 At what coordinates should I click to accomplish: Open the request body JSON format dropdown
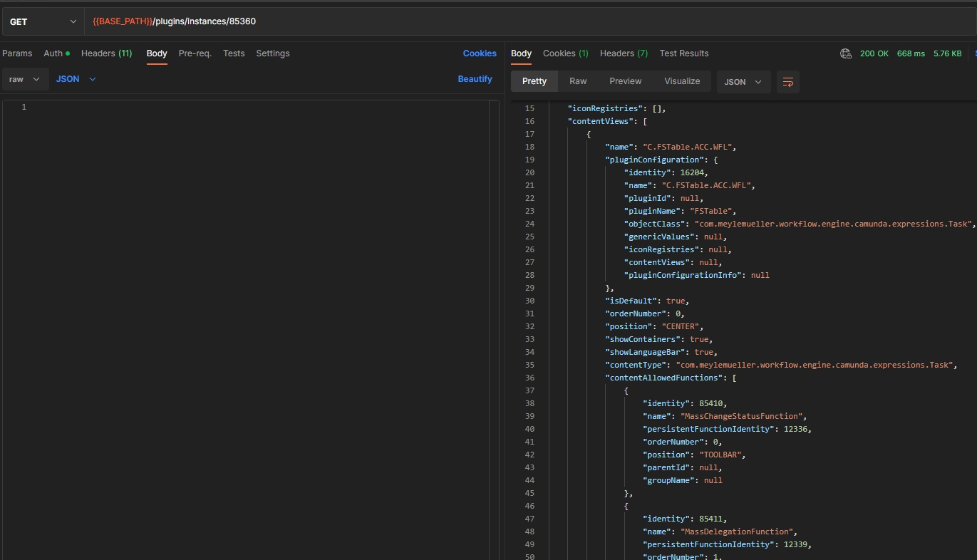pyautogui.click(x=76, y=79)
